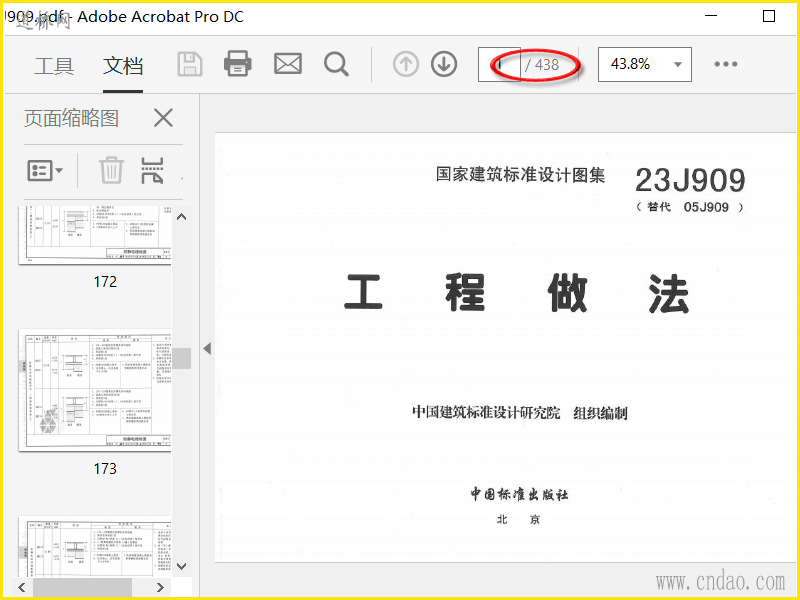The height and width of the screenshot is (600, 800).
Task: Click the 替代 05J909 text
Action: coord(690,207)
